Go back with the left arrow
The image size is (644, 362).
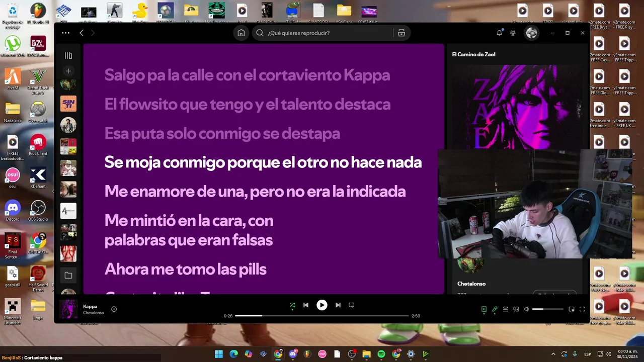[x=82, y=33]
